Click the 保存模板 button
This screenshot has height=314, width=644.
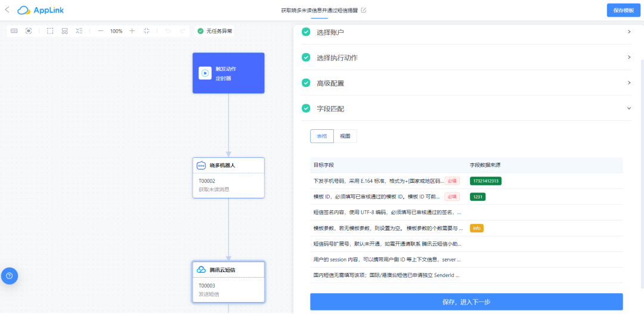623,10
